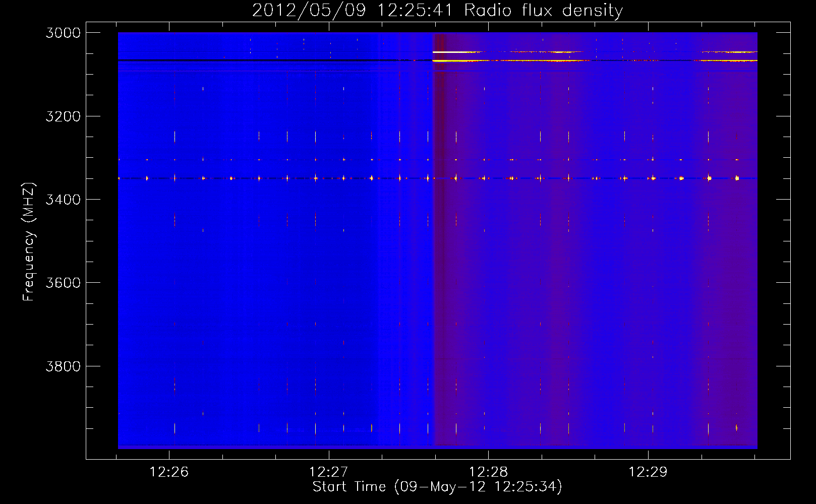The height and width of the screenshot is (504, 816).
Task: Click the 'Frequency (MHZ)' axis label
Action: pos(29,242)
